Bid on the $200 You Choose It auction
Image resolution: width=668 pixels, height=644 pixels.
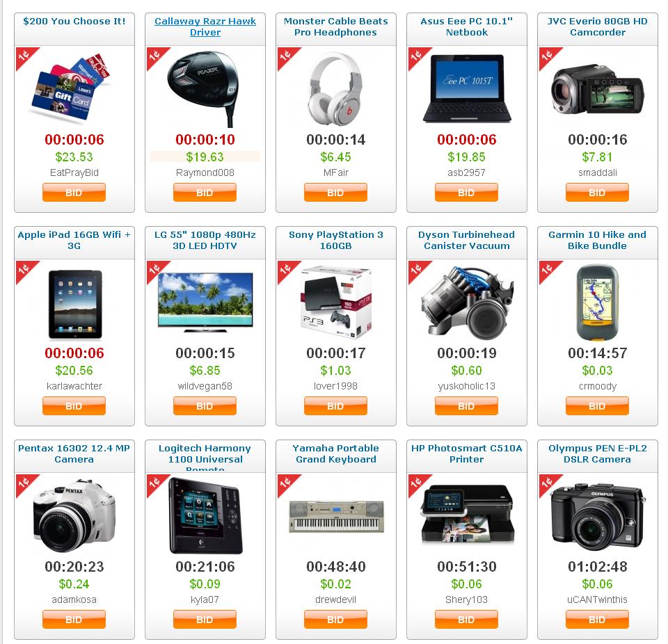[74, 193]
